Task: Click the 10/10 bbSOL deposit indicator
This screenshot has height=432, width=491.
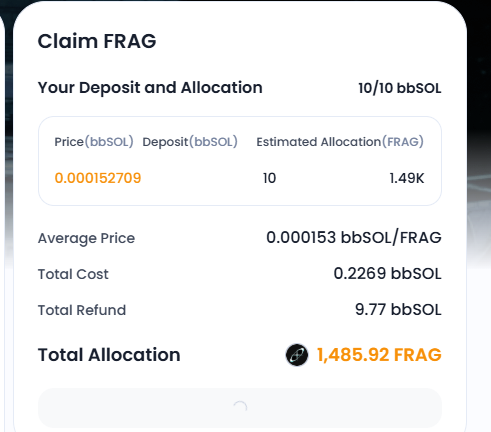Action: click(x=400, y=88)
